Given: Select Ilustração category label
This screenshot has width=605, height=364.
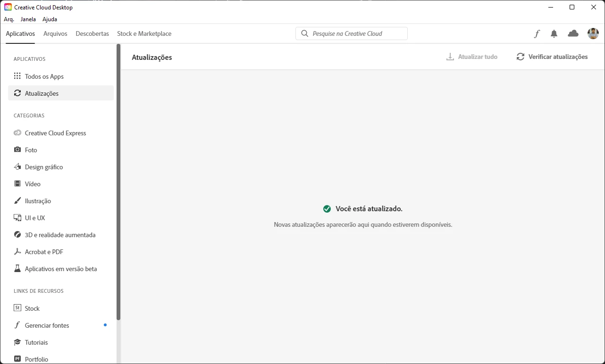Looking at the screenshot, I should click(x=38, y=201).
